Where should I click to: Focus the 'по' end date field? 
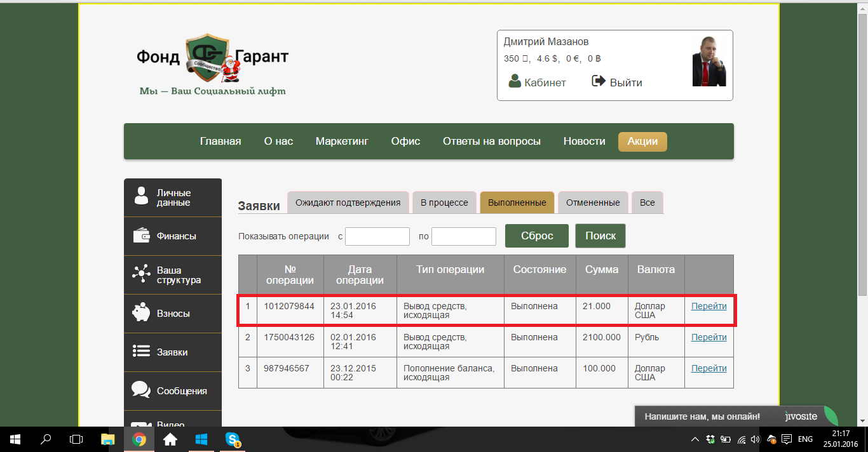[x=464, y=236]
